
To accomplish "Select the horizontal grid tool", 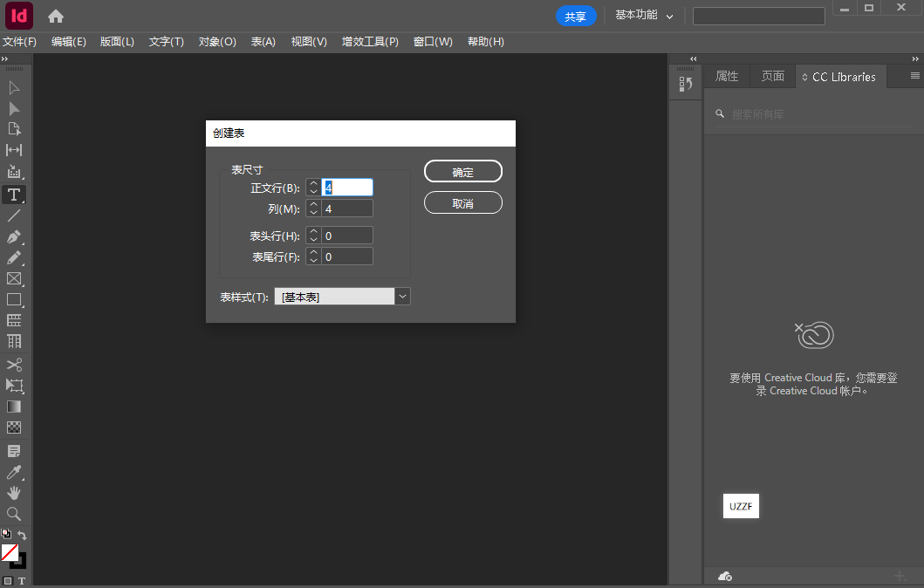I will 14,320.
